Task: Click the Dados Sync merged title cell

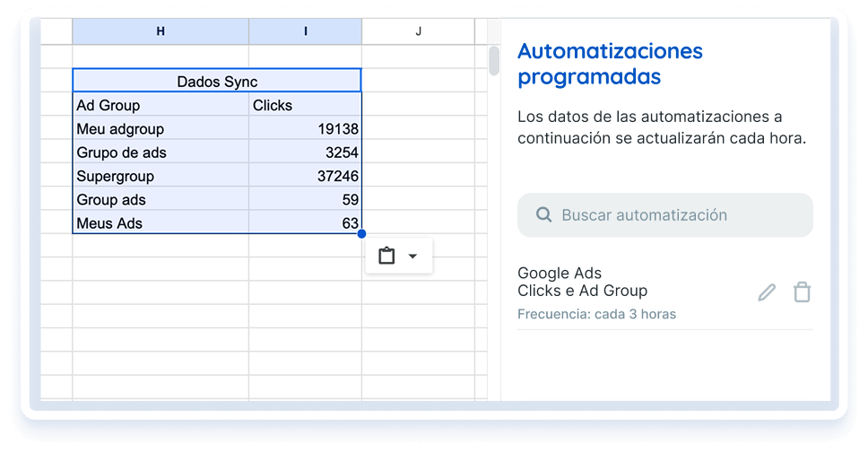Action: [x=217, y=82]
